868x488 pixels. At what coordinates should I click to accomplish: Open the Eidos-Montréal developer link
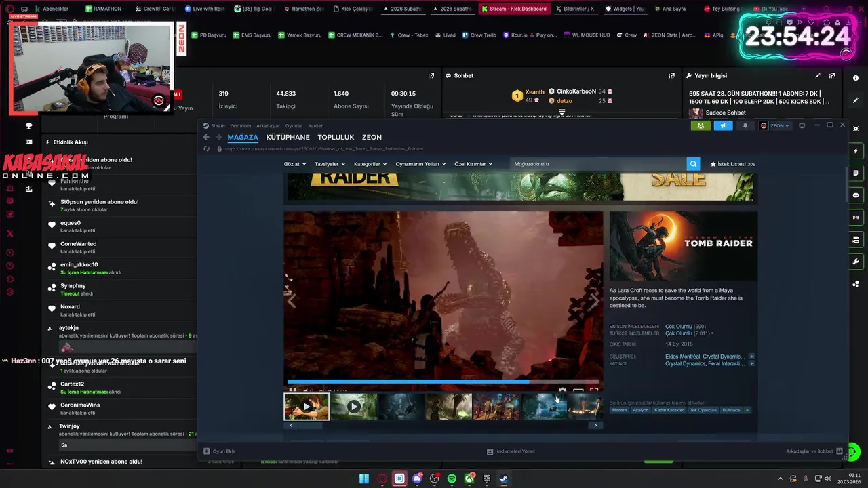click(682, 357)
